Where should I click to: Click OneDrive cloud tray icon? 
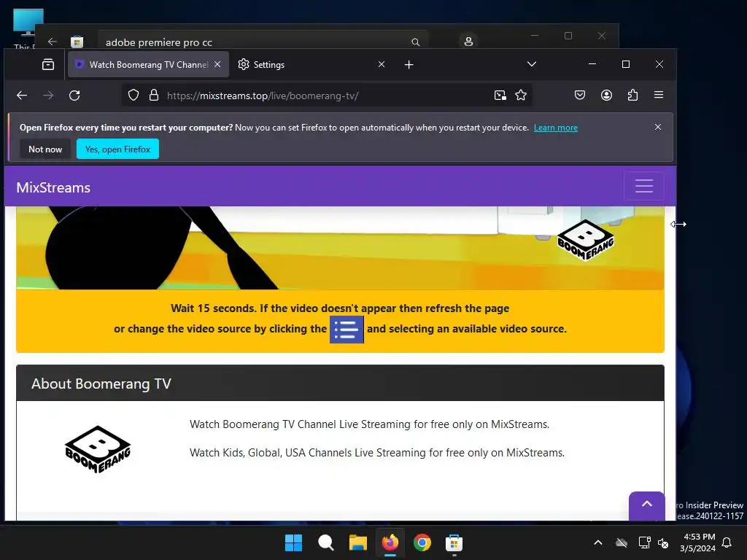(622, 542)
